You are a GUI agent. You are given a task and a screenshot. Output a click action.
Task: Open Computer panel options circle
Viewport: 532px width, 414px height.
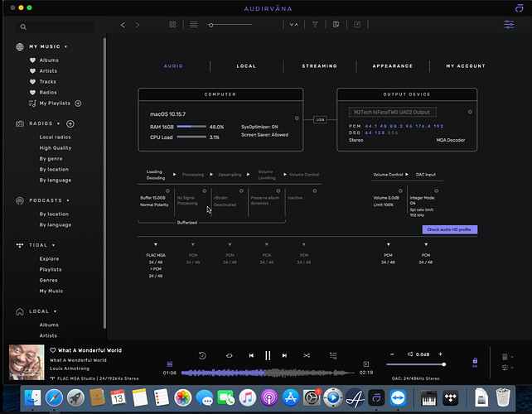pyautogui.click(x=297, y=118)
